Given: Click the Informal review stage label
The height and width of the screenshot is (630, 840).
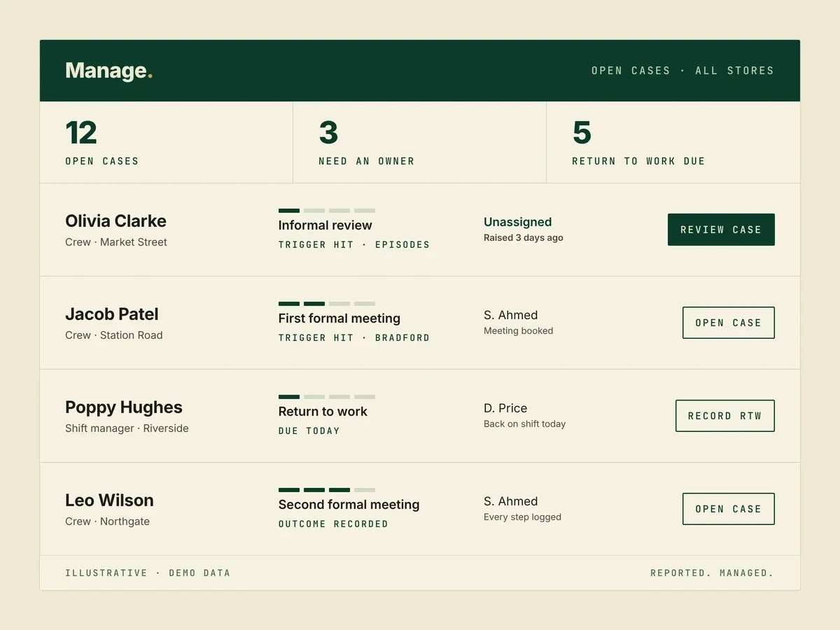Looking at the screenshot, I should point(325,225).
